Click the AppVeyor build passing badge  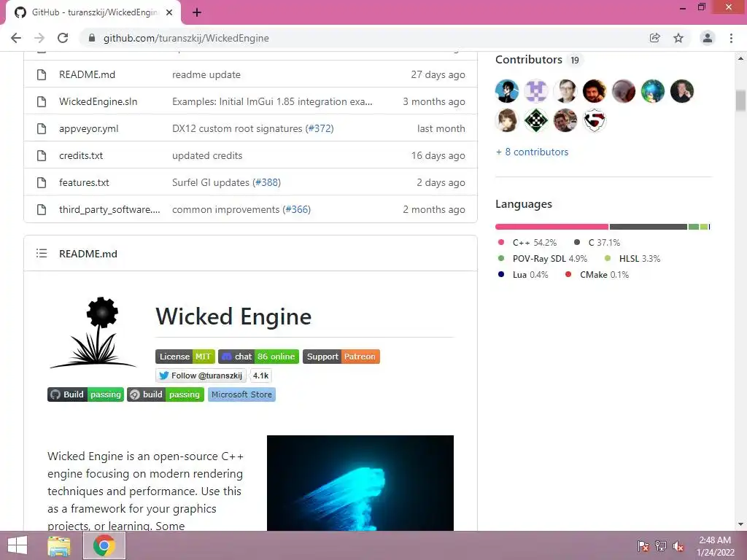[x=166, y=394]
